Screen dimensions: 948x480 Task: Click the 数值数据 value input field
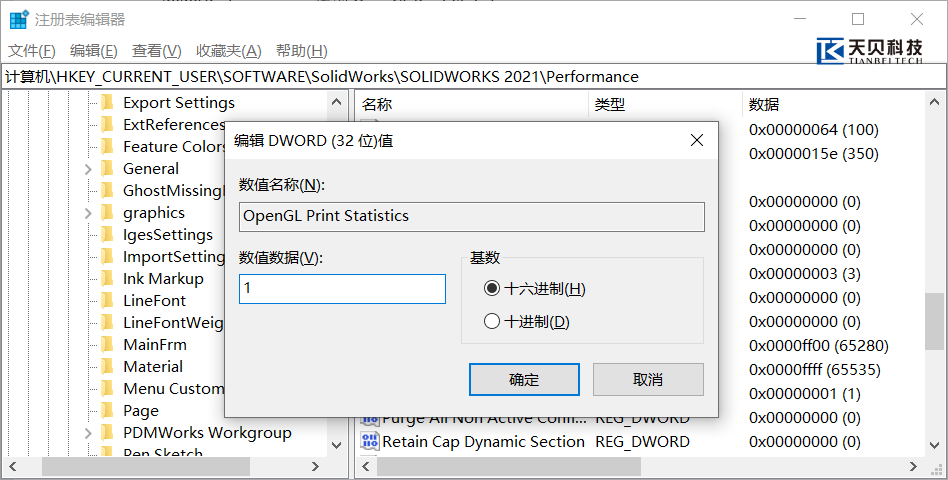(342, 289)
